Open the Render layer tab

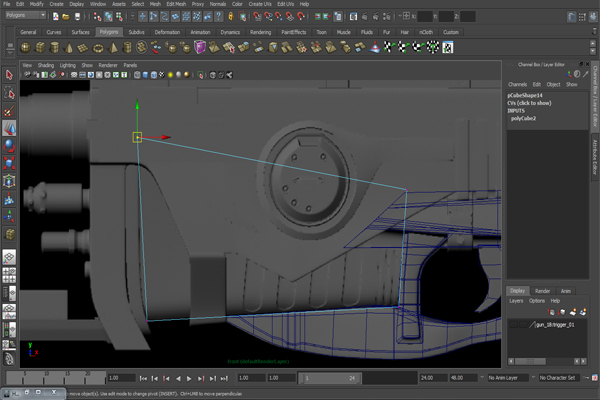click(x=542, y=291)
